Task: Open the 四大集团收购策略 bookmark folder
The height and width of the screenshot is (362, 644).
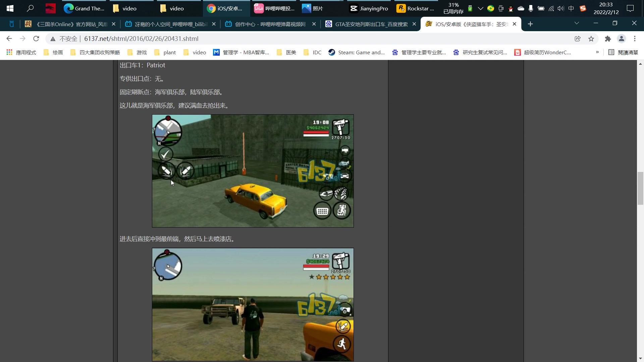Action: [x=95, y=52]
